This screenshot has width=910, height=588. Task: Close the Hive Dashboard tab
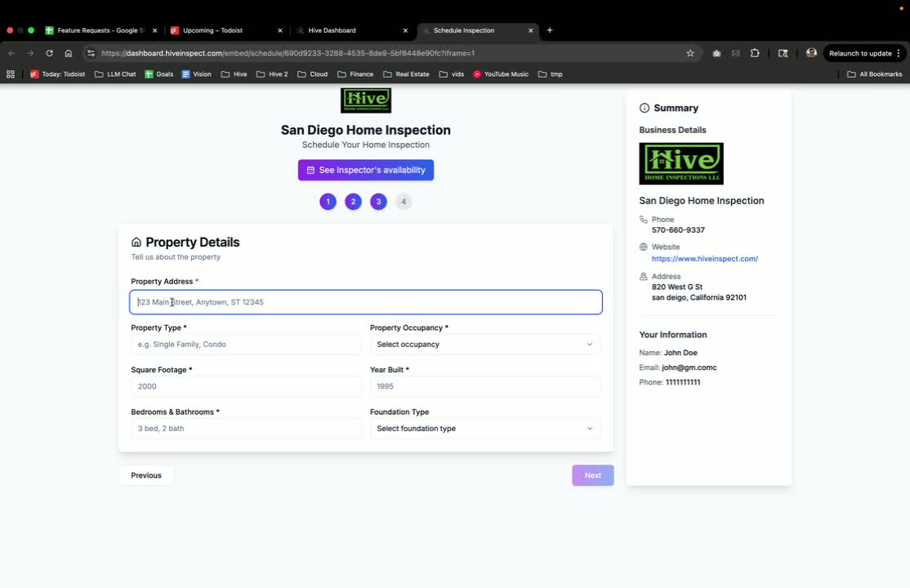(x=405, y=31)
